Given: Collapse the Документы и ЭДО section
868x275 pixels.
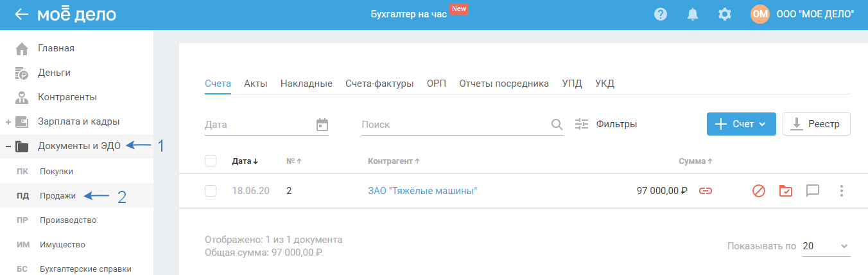Looking at the screenshot, I should click(x=8, y=146).
